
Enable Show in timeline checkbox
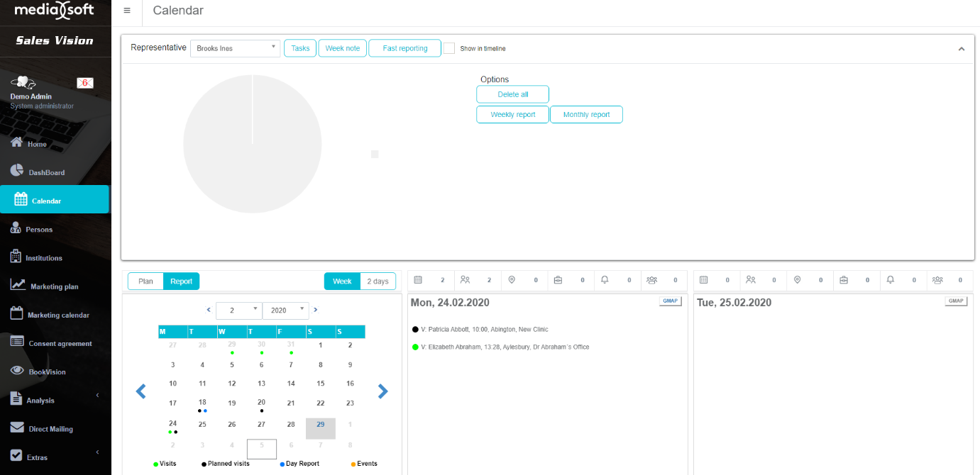point(449,48)
